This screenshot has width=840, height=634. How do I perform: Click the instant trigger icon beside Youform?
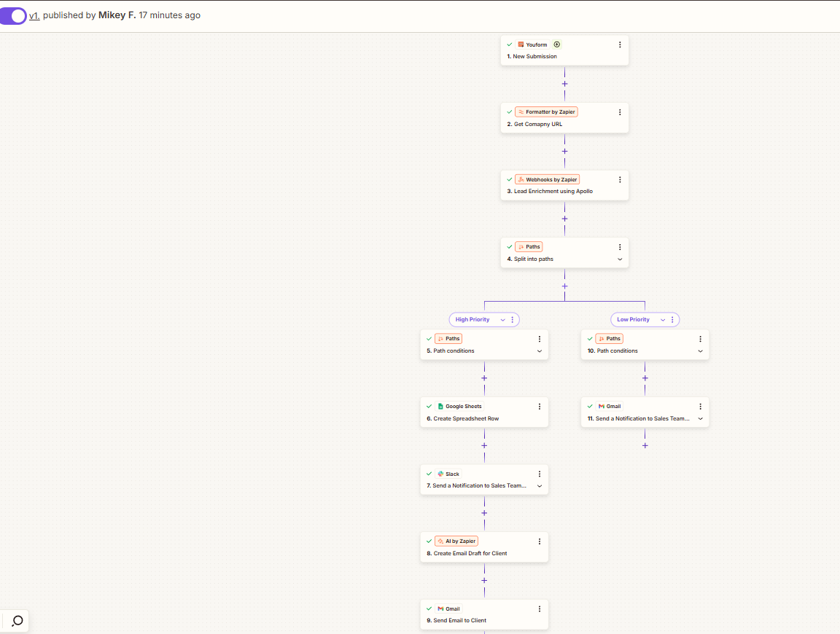556,44
